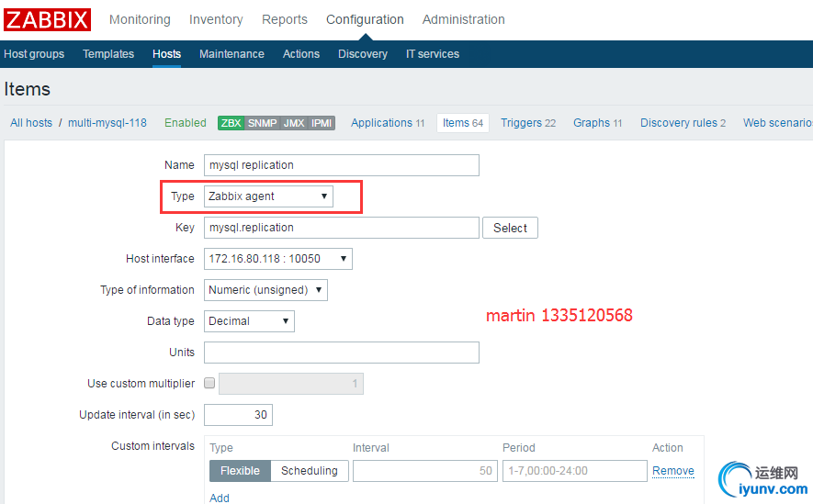Click the Select button next to Key
Image resolution: width=813 pixels, height=504 pixels.
510,228
